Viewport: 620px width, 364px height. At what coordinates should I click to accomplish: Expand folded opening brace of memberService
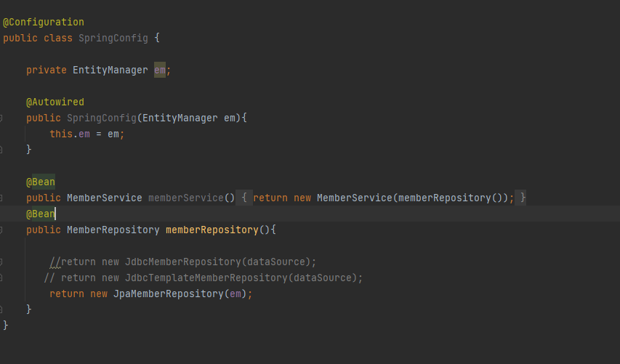(x=244, y=198)
